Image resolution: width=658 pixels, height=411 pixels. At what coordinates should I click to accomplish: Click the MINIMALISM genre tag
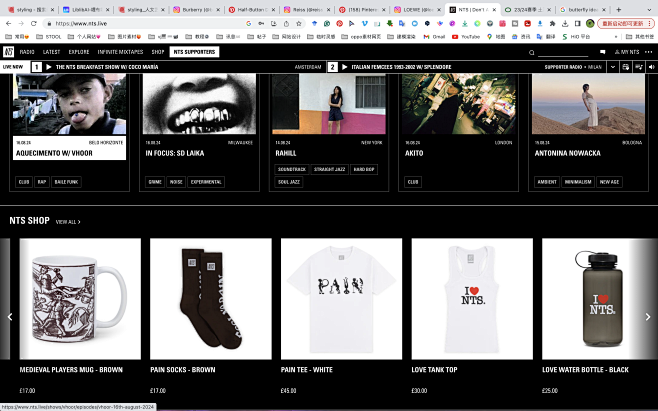coord(578,182)
